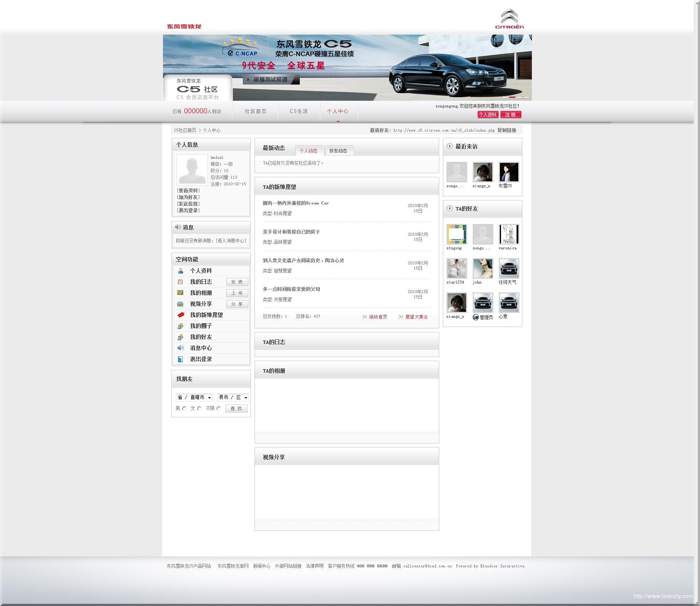Image resolution: width=700 pixels, height=606 pixels.
Task: Click the Citroën logo at top right
Action: tap(509, 19)
